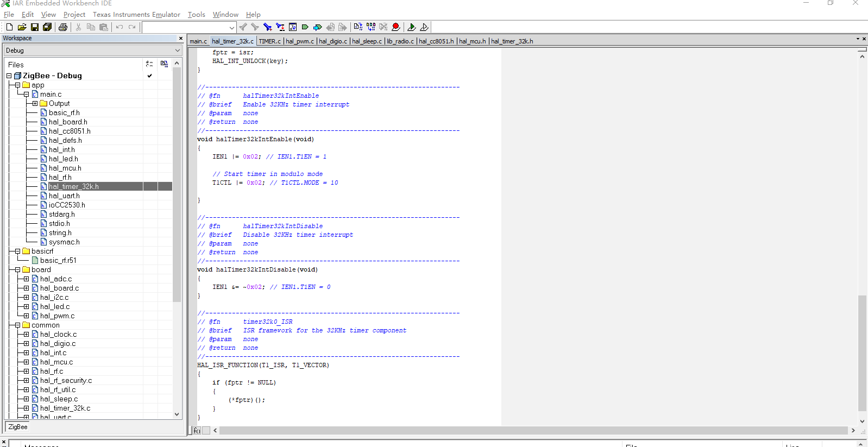
Task: Create a new document from toolbar
Action: tap(9, 27)
